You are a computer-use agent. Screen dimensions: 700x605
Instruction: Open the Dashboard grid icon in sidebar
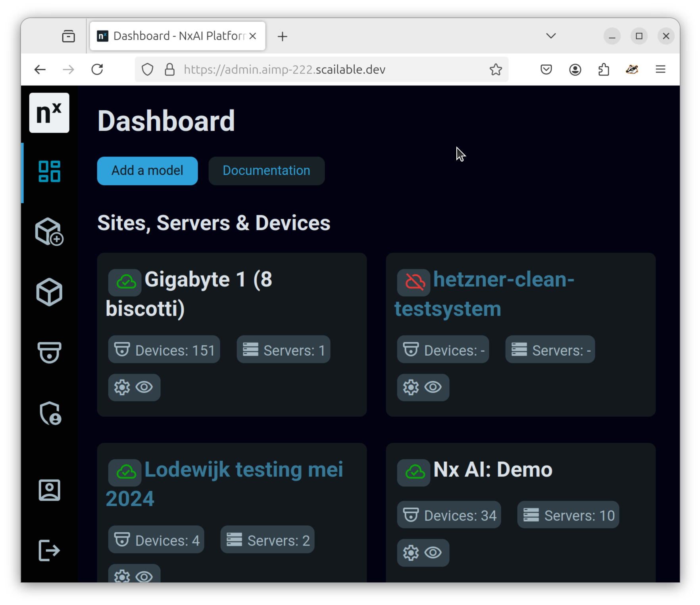[x=49, y=171]
